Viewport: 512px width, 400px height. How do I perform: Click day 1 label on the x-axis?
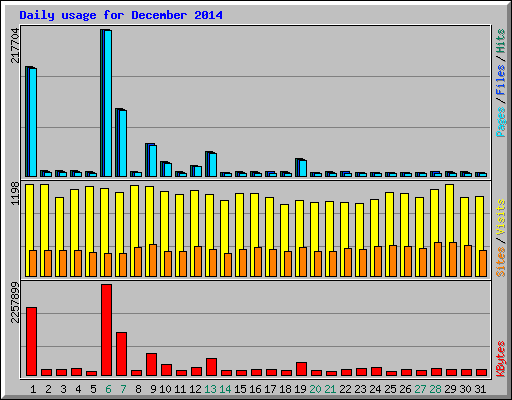click(33, 389)
